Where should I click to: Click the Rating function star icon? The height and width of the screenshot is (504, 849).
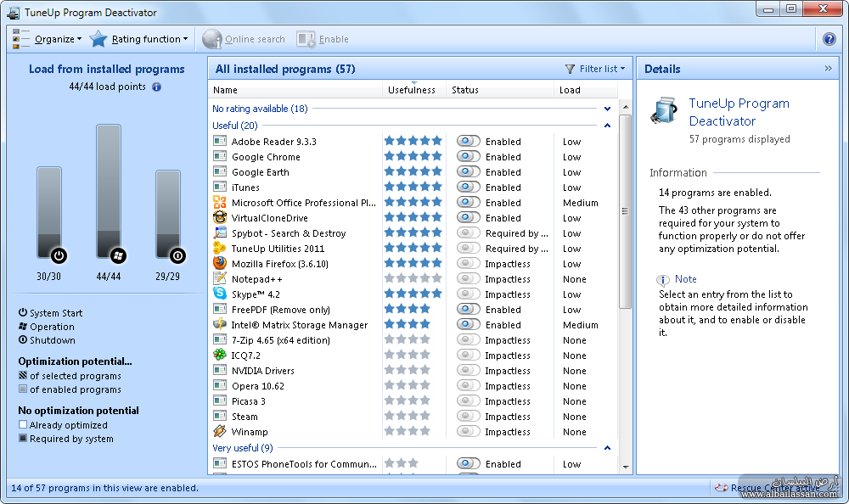pos(98,39)
